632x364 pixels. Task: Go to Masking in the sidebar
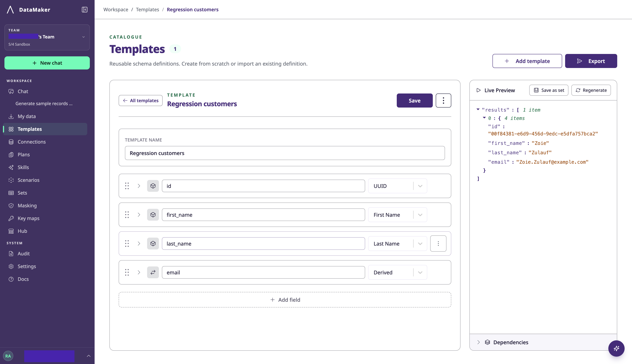point(45,205)
